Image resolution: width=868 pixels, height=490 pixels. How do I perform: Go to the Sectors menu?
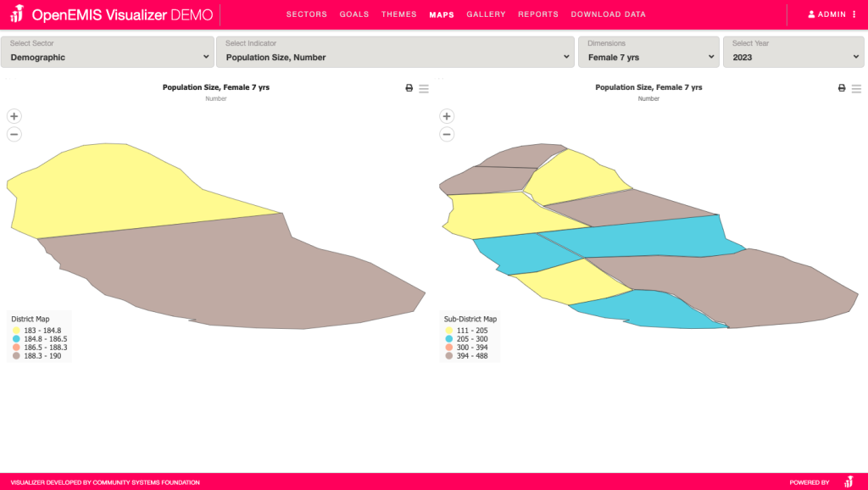tap(306, 14)
